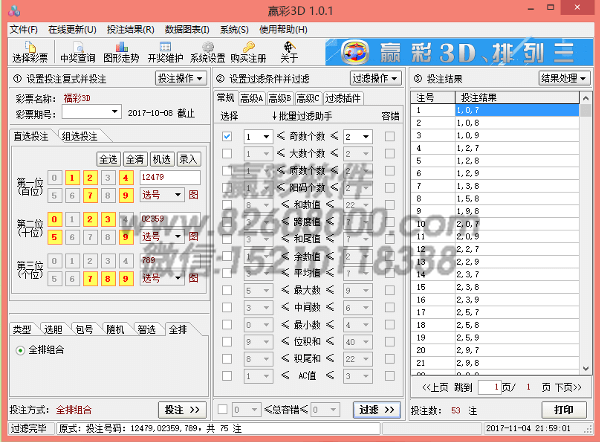
Task: Click the 购买注册 key icon
Action: click(248, 52)
